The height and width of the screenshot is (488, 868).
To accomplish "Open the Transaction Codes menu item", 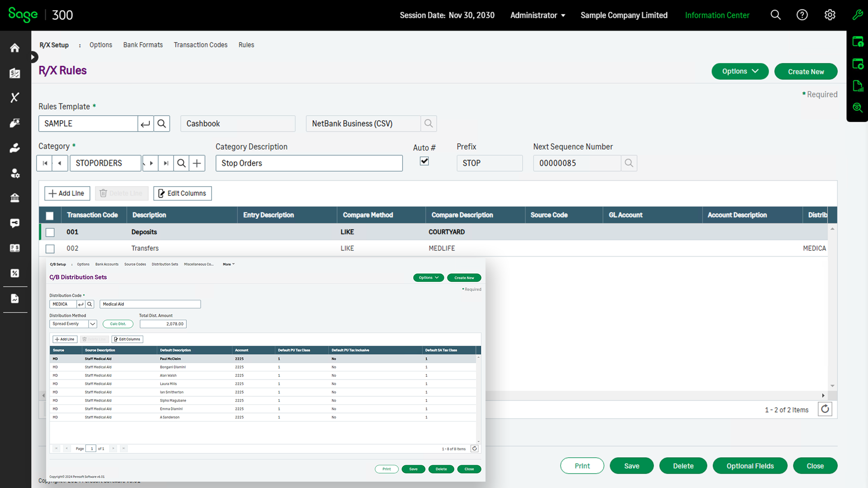I will point(200,45).
